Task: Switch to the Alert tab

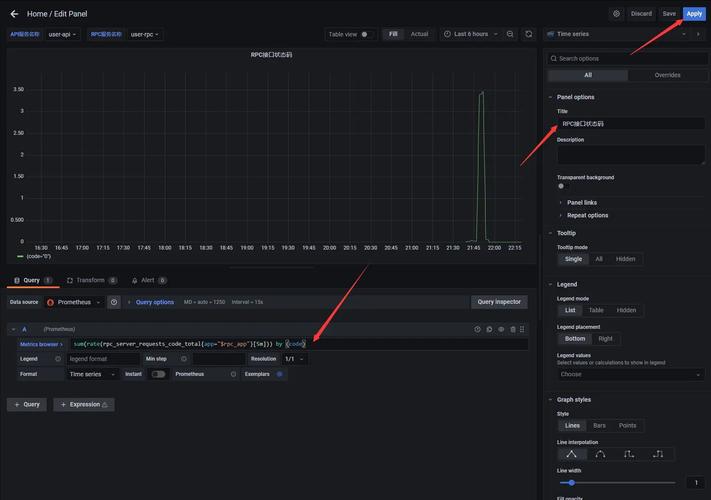Action: pos(149,280)
